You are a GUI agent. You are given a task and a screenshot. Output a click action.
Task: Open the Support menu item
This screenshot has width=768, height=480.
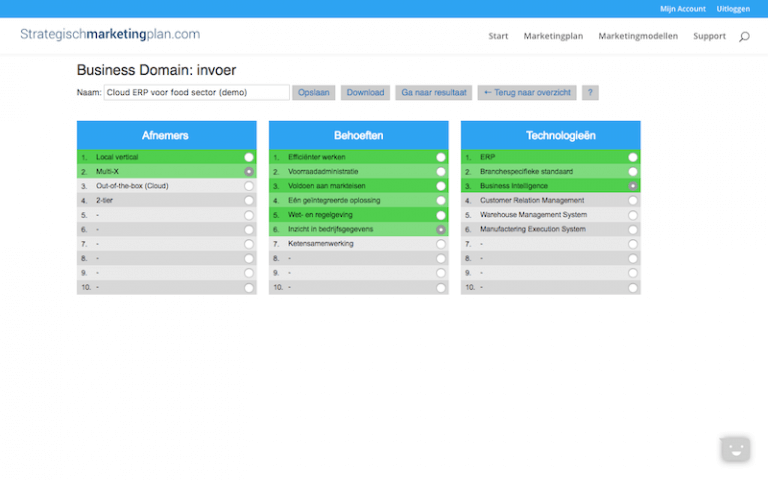tap(709, 36)
